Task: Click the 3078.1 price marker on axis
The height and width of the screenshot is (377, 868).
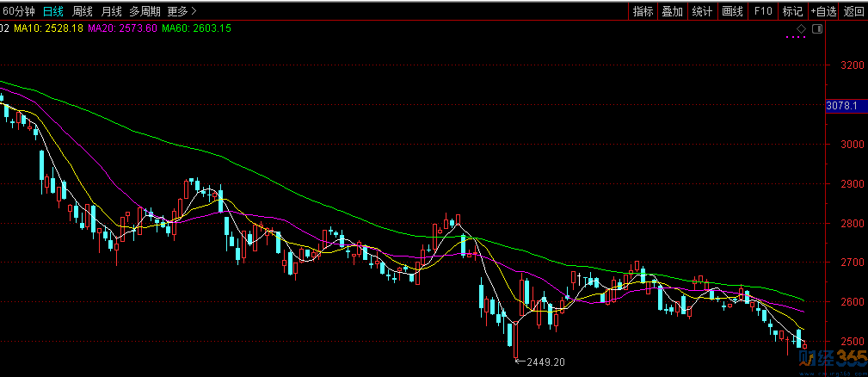Action: 846,105
